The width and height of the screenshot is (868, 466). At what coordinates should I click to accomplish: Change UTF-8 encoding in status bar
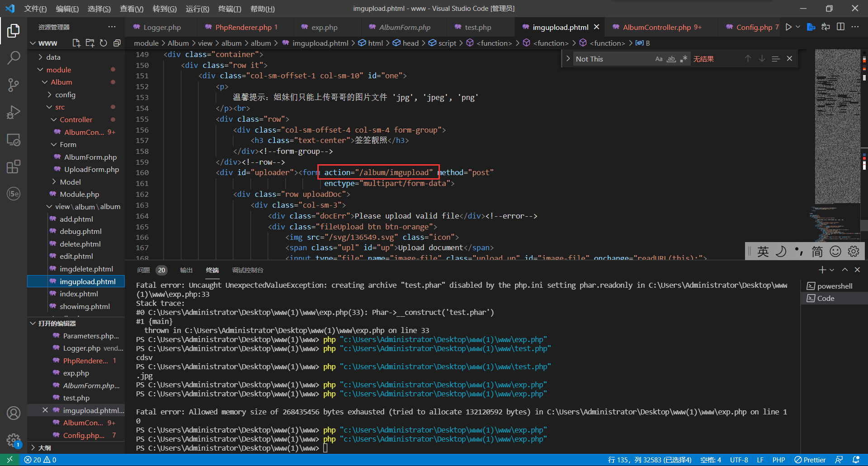click(739, 460)
